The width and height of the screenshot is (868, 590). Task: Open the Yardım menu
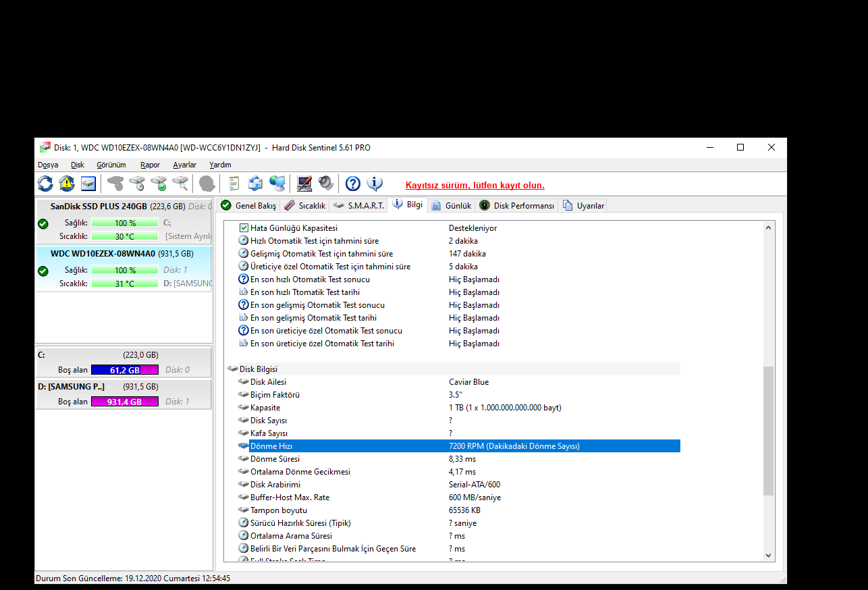220,165
